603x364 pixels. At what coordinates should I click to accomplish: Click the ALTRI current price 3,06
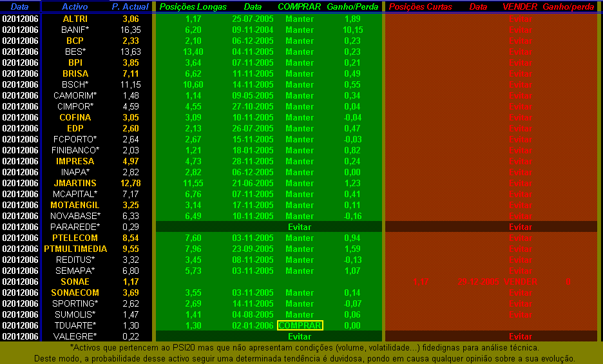(x=131, y=19)
